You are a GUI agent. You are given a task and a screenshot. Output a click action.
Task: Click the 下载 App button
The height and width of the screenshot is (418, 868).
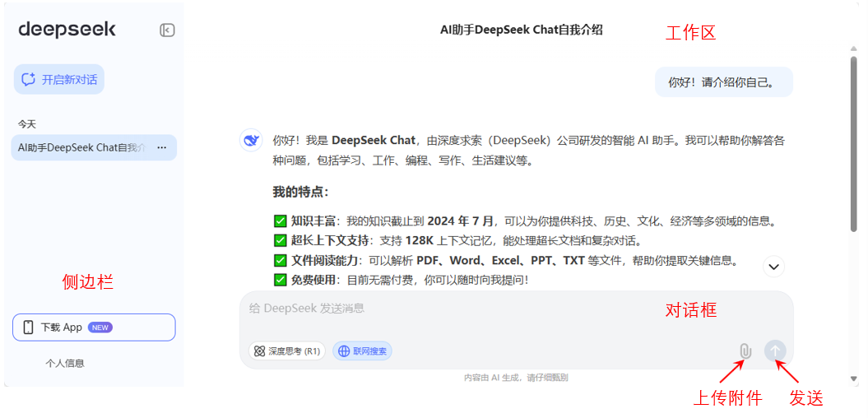[94, 327]
